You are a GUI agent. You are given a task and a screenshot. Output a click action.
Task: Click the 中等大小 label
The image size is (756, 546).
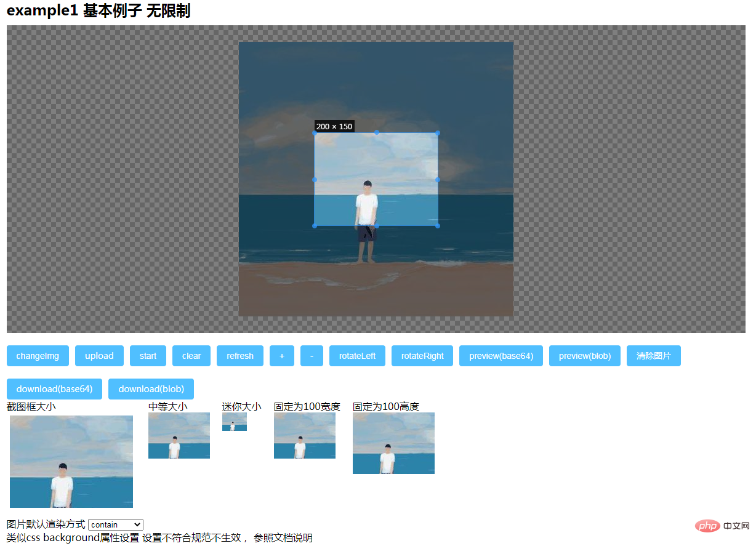point(168,406)
